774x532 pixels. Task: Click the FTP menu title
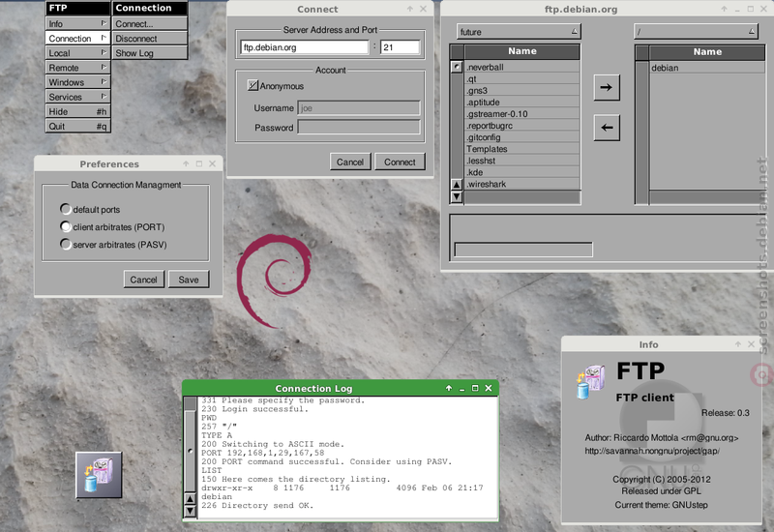[x=78, y=8]
